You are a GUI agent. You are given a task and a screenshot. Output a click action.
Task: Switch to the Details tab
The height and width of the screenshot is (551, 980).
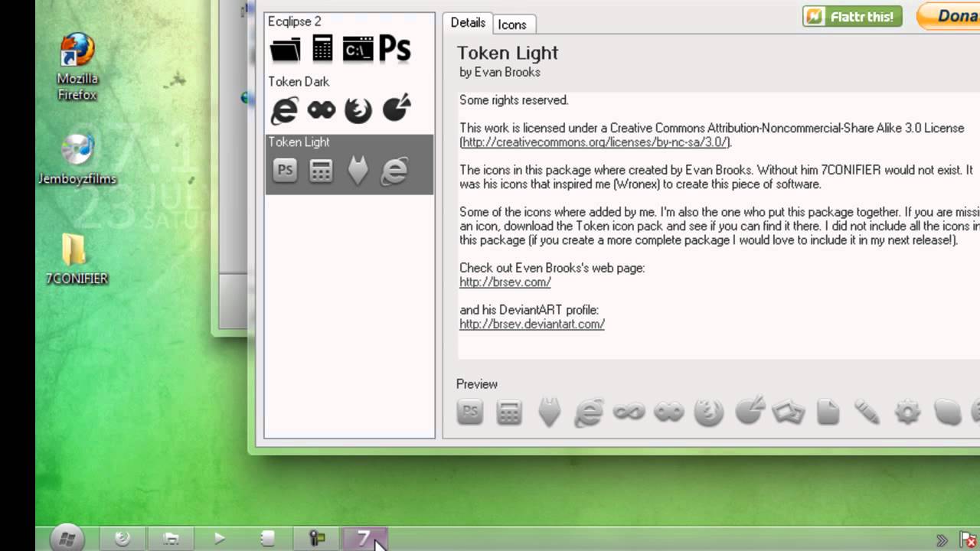pos(468,23)
